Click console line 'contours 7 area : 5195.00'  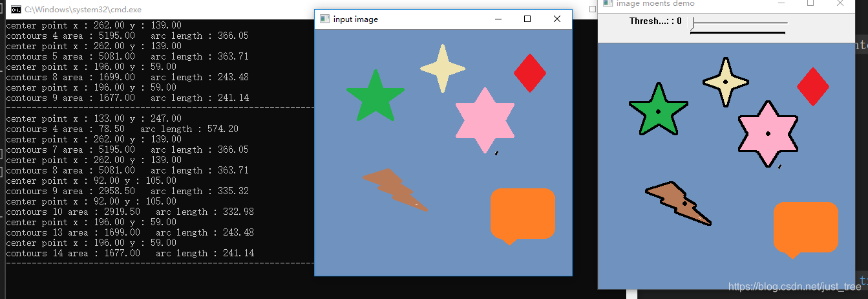click(127, 149)
